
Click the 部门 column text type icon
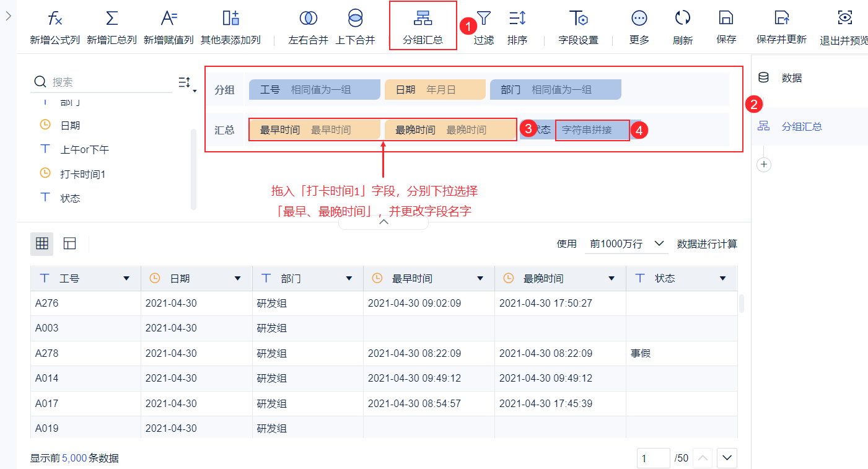(266, 279)
